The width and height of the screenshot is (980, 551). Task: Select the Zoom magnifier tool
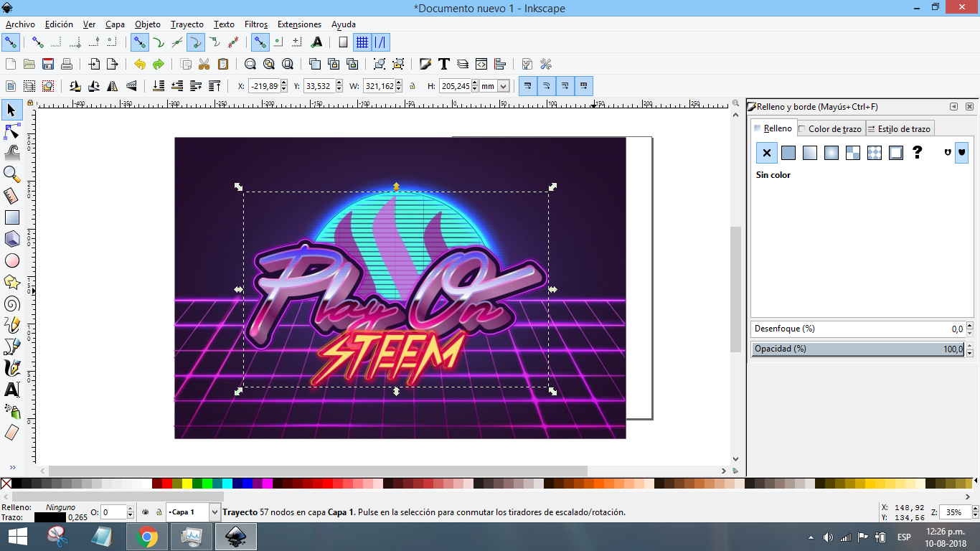point(11,174)
